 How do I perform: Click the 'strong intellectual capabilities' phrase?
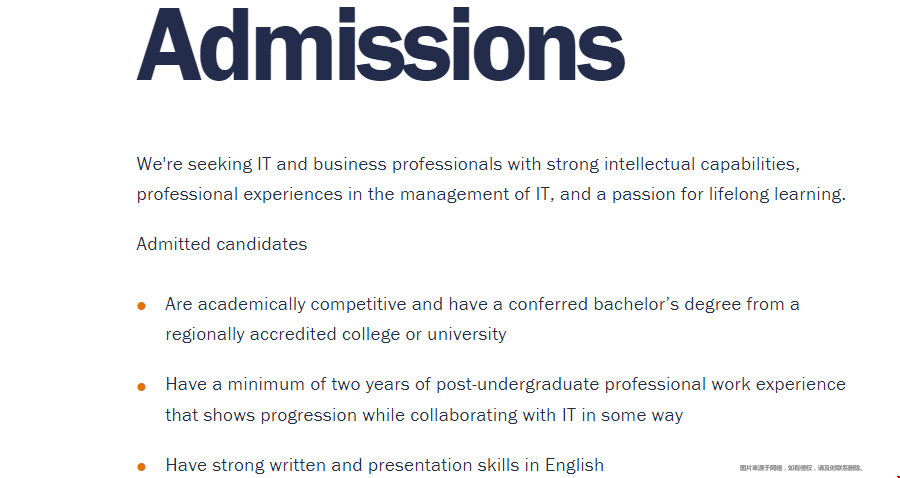click(673, 164)
